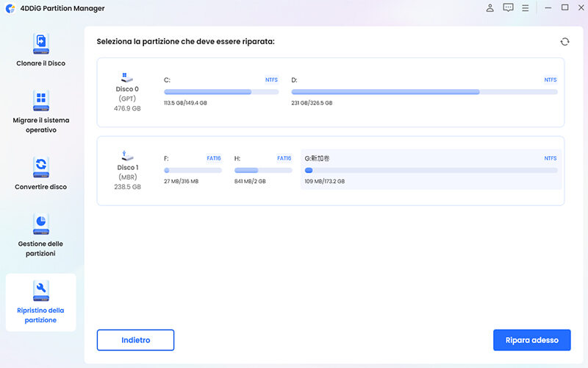Viewport: 588px width, 368px height.
Task: Switch to Gestione delle partizioni tab label
Action: [40, 249]
